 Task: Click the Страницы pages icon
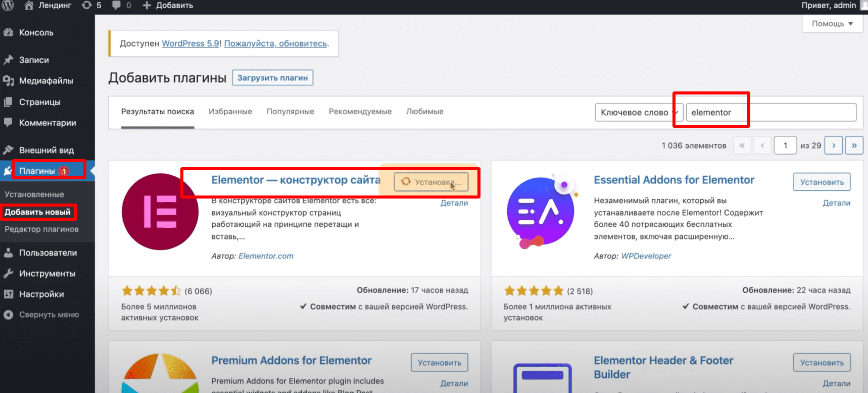[8, 102]
